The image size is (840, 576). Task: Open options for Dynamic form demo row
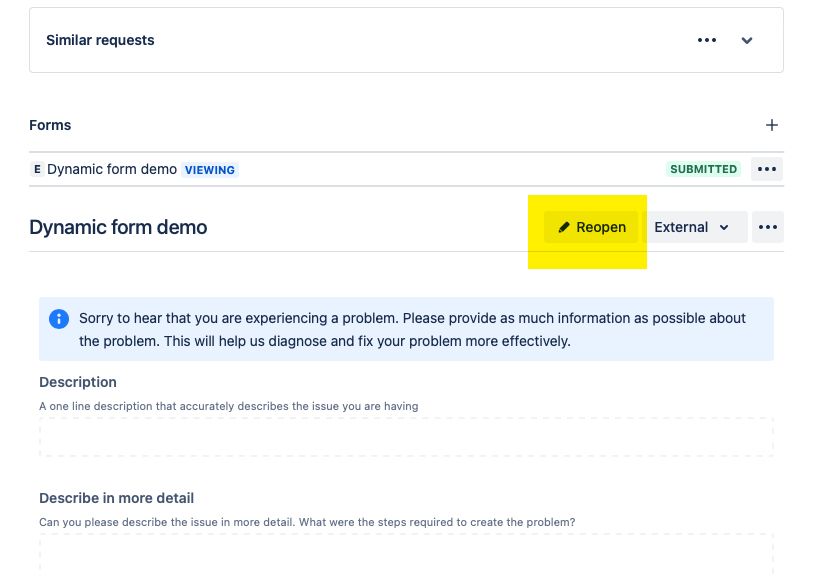767,169
